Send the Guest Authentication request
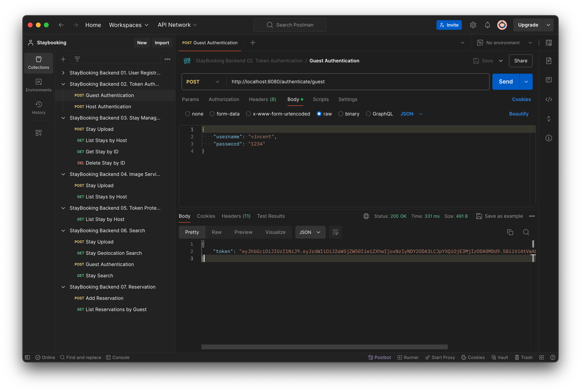This screenshot has width=581, height=392. [505, 82]
